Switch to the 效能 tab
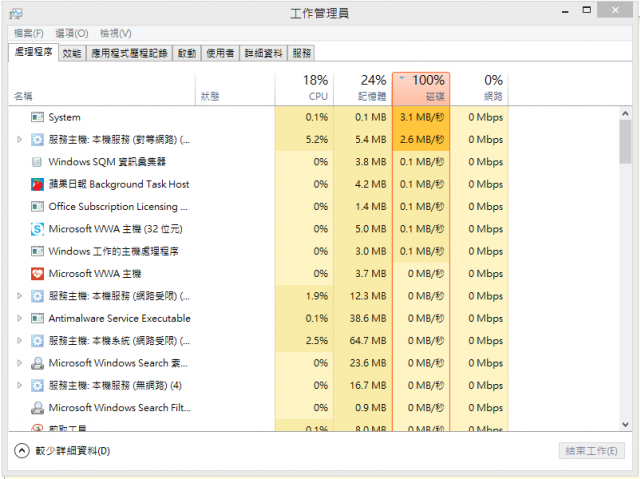The height and width of the screenshot is (479, 640). click(x=72, y=53)
